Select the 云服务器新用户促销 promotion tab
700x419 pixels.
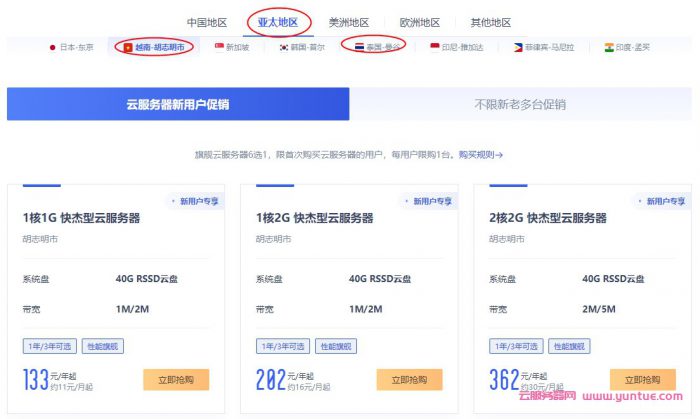(x=178, y=104)
